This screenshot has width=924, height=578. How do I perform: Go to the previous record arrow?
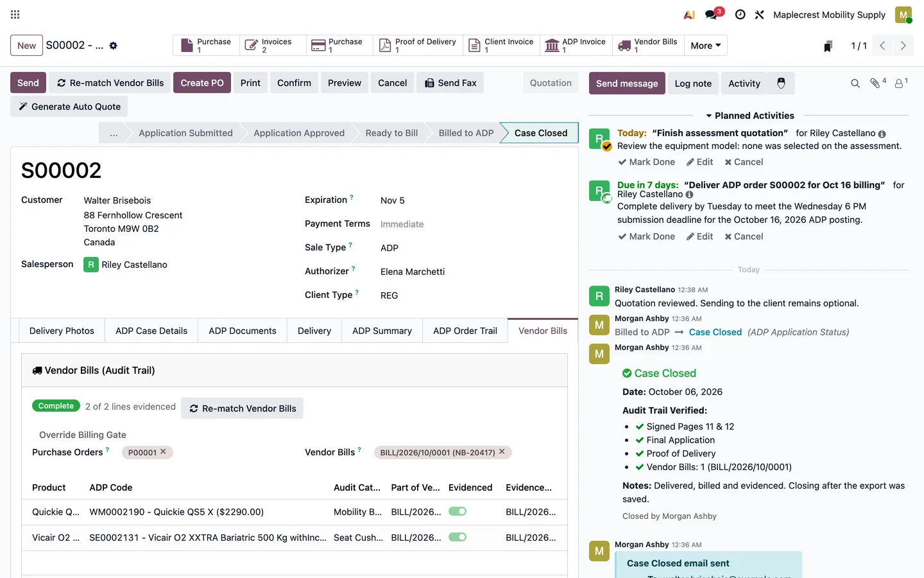click(882, 46)
